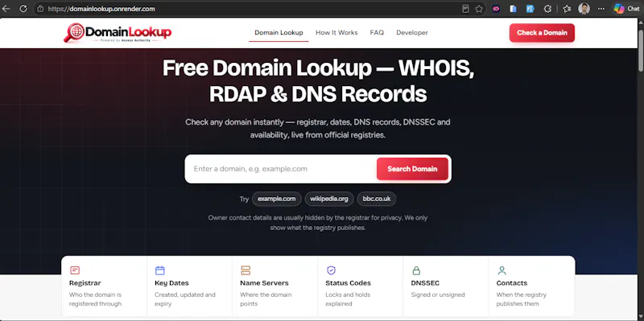This screenshot has height=321, width=644.
Task: Open the FAQ nav item
Action: point(377,32)
